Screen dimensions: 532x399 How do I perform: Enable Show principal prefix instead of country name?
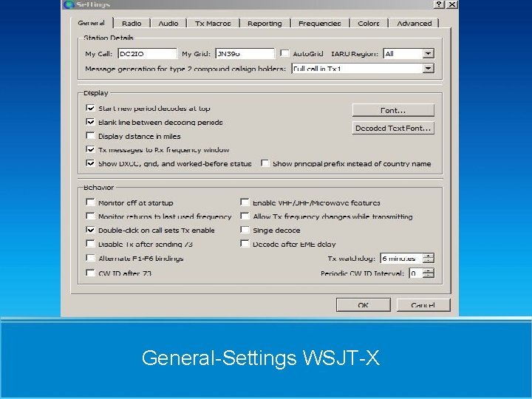tap(265, 163)
